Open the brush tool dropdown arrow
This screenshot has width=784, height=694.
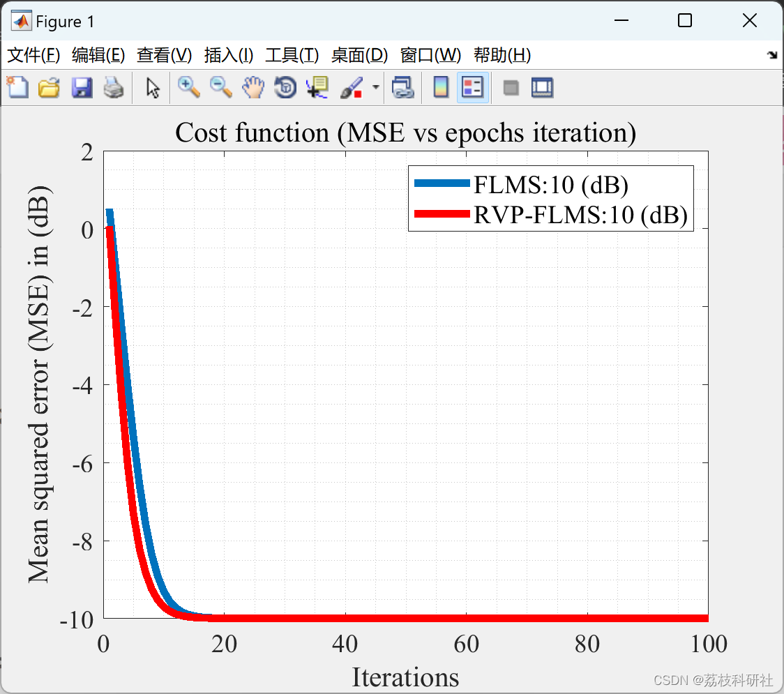tap(374, 87)
